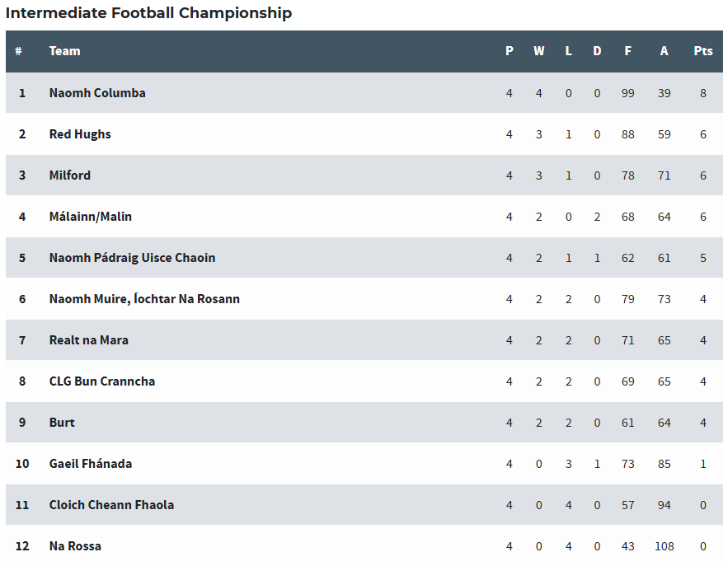Select the F points-for column header
The height and width of the screenshot is (566, 728).
click(628, 51)
